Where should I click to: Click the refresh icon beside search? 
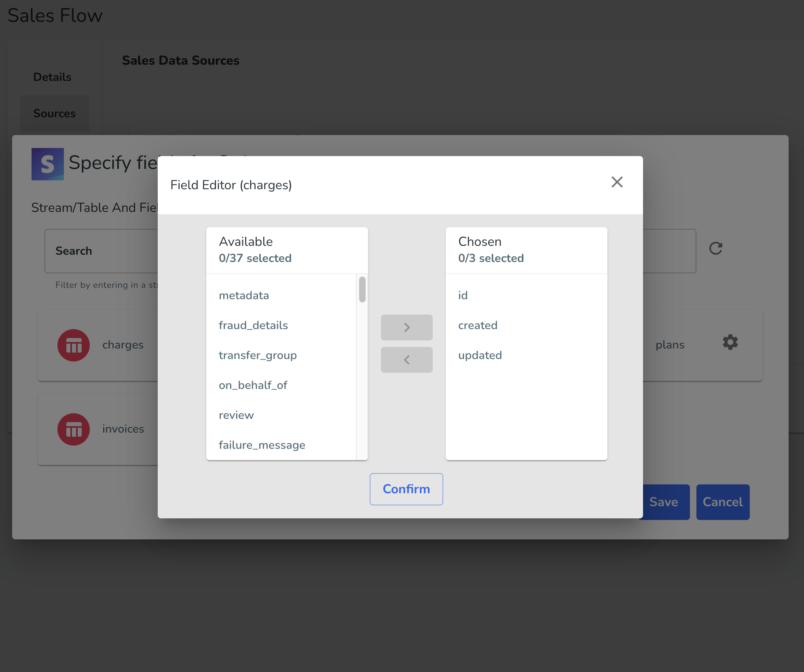[715, 248]
